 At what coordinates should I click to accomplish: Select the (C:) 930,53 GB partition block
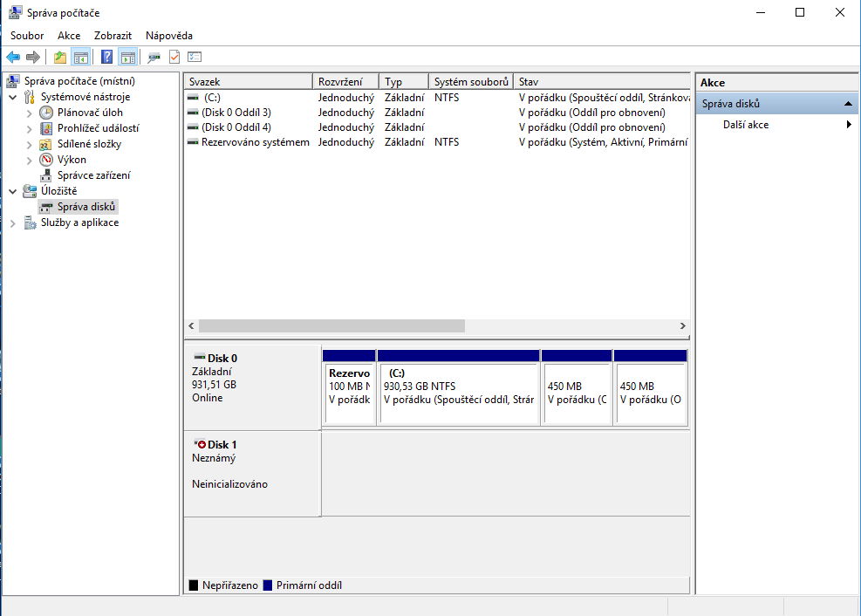coord(458,393)
